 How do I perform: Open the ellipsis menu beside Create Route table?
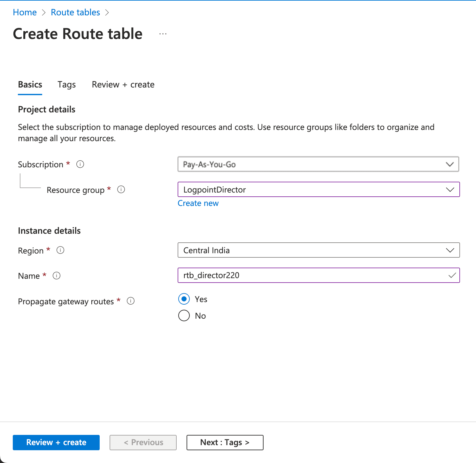163,34
